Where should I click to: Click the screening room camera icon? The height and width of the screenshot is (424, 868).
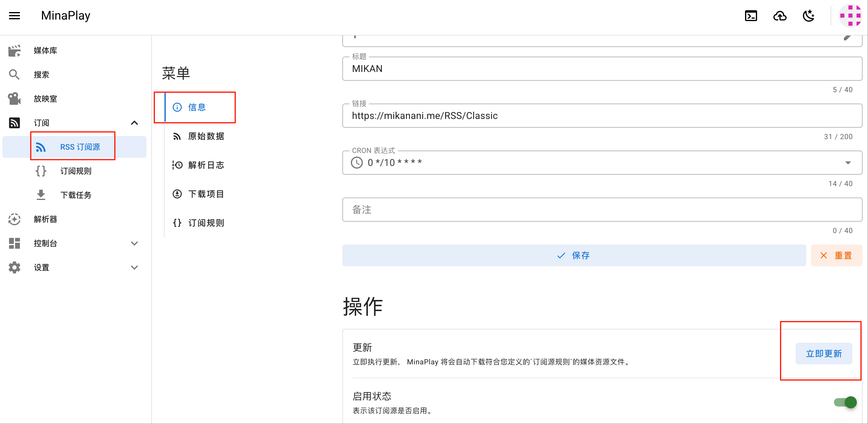click(14, 99)
